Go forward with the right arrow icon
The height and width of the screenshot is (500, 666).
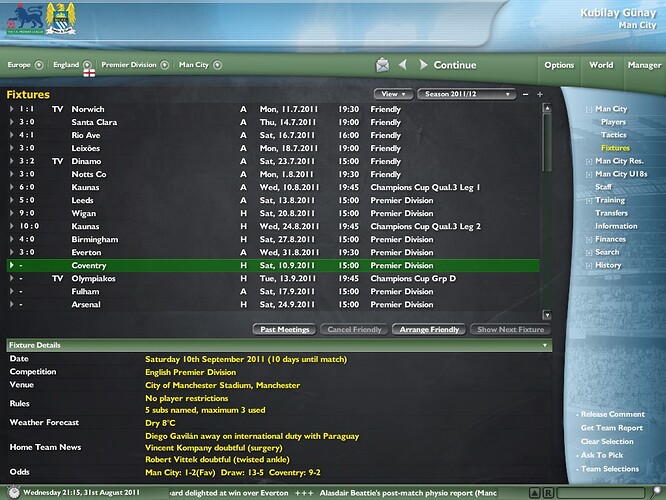(423, 65)
